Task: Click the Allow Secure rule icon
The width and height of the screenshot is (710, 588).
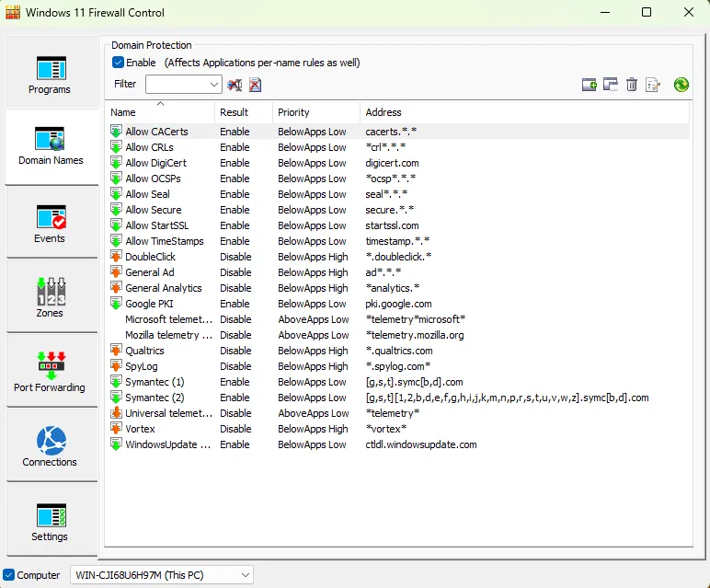Action: click(116, 210)
